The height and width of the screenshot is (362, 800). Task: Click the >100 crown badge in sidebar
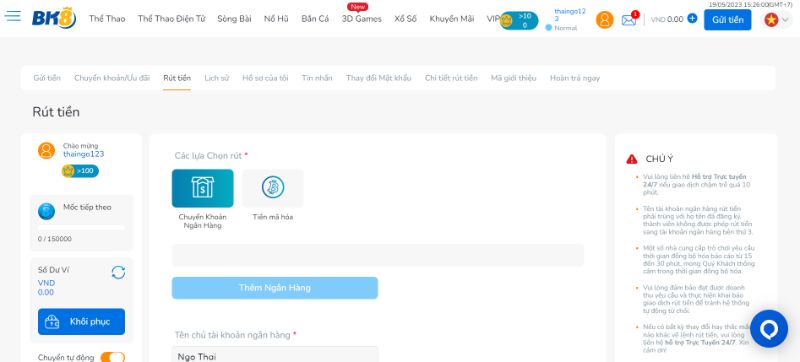[80, 171]
